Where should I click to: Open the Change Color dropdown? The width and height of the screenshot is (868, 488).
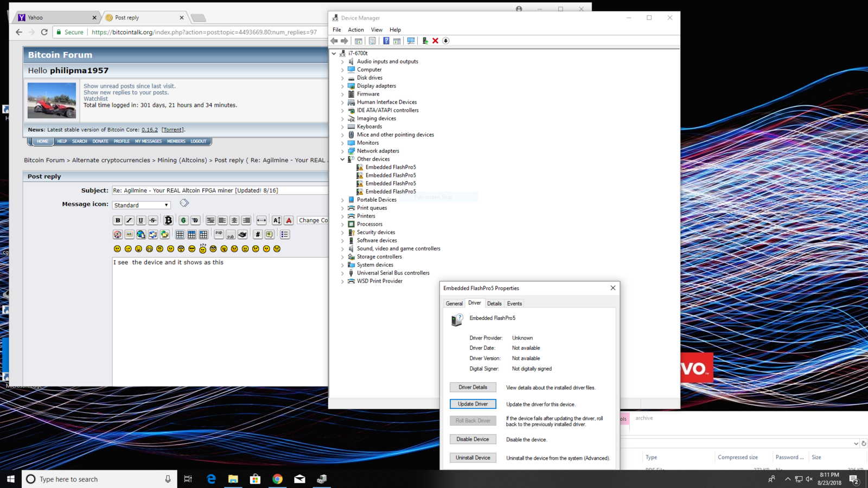tap(312, 220)
